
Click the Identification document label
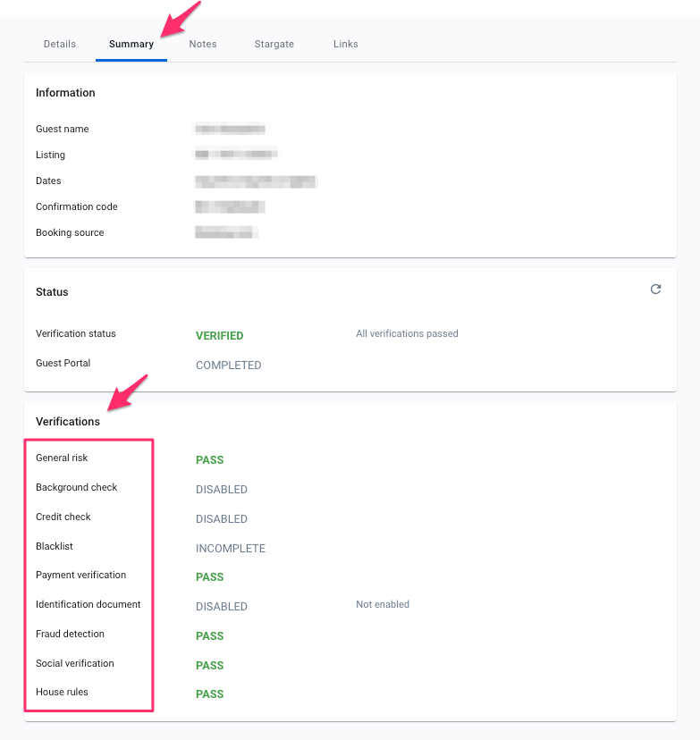click(x=88, y=604)
